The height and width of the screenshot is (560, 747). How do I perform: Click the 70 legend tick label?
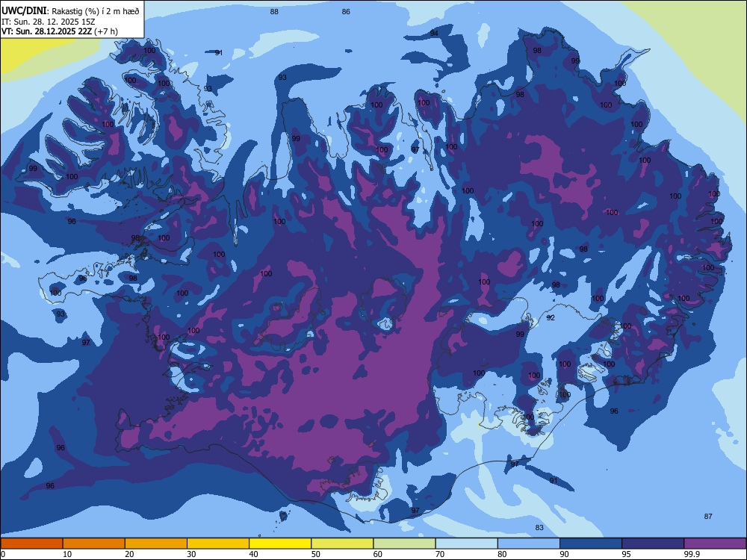(440, 554)
